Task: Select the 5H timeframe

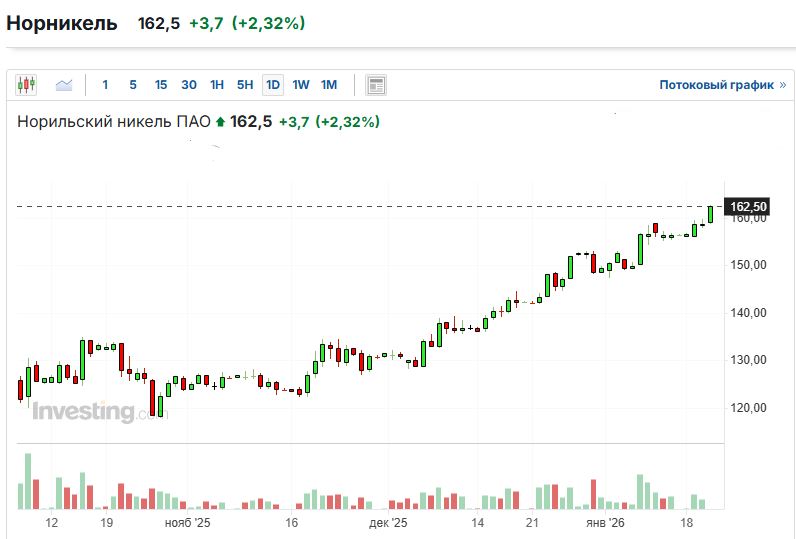Action: [x=245, y=85]
